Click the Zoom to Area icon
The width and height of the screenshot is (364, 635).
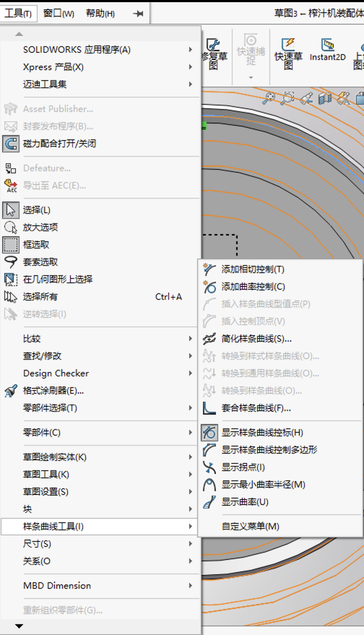click(287, 98)
